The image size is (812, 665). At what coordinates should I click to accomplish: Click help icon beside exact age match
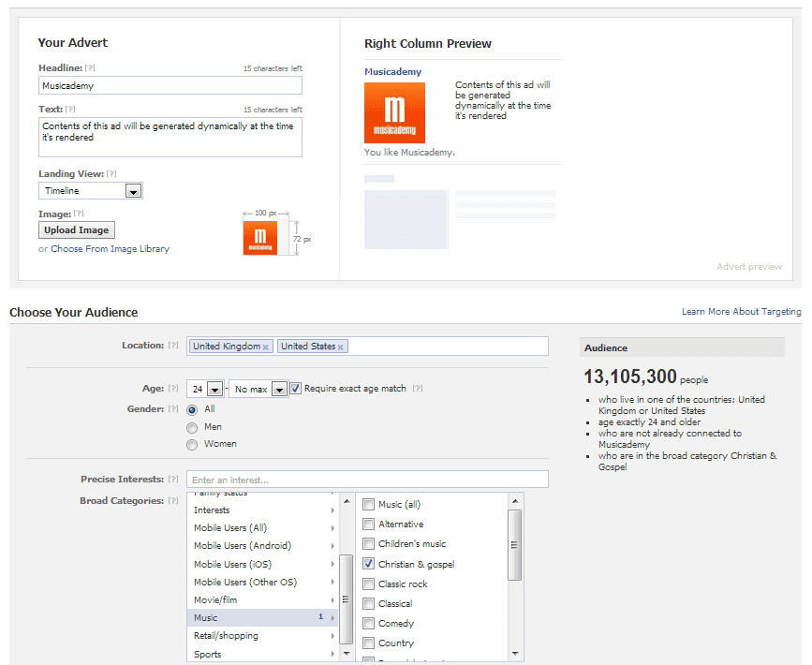tap(417, 389)
